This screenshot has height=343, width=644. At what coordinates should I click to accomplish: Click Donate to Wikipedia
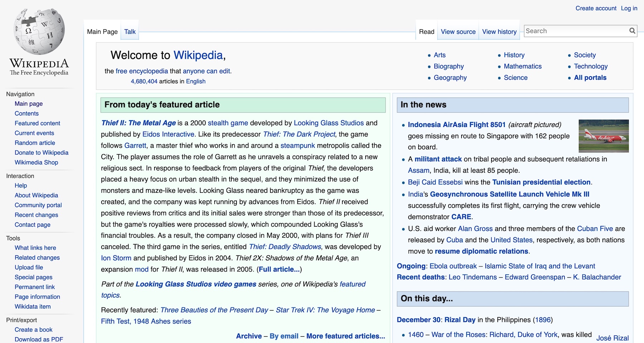(x=42, y=153)
